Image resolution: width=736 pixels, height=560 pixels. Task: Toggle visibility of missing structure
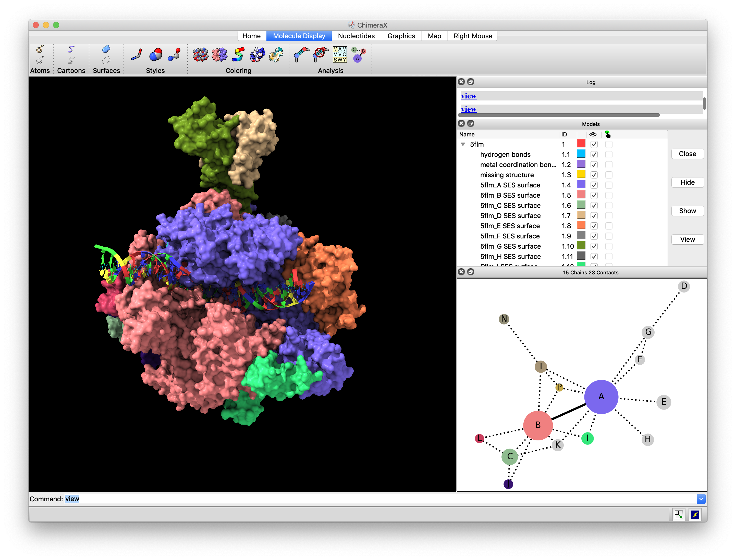pyautogui.click(x=594, y=175)
